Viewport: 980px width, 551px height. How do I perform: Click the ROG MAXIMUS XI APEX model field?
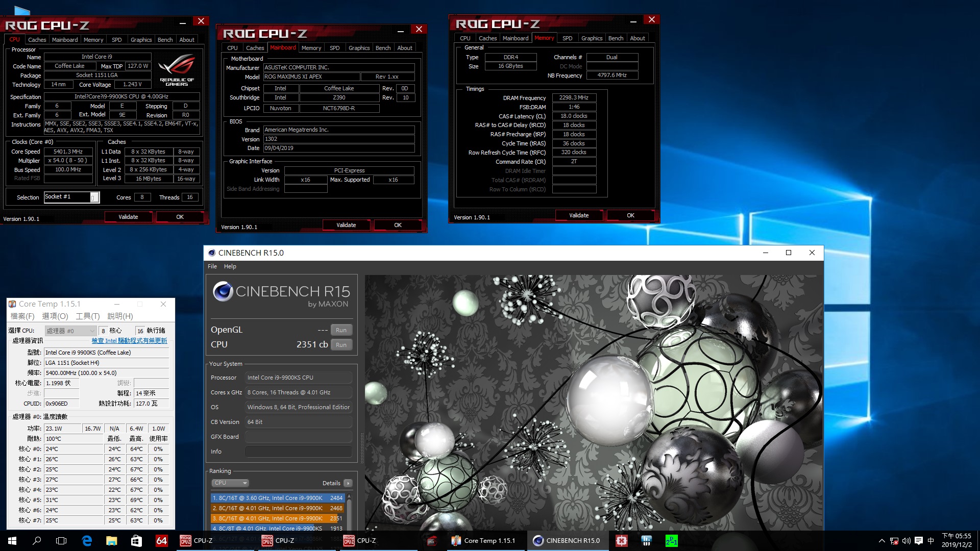311,77
